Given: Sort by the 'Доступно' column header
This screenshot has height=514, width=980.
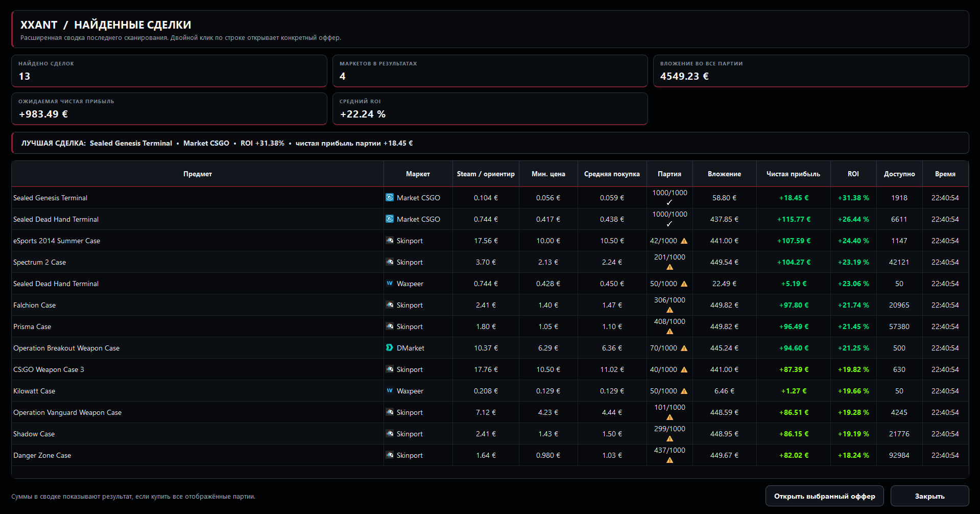Looking at the screenshot, I should click(x=899, y=174).
